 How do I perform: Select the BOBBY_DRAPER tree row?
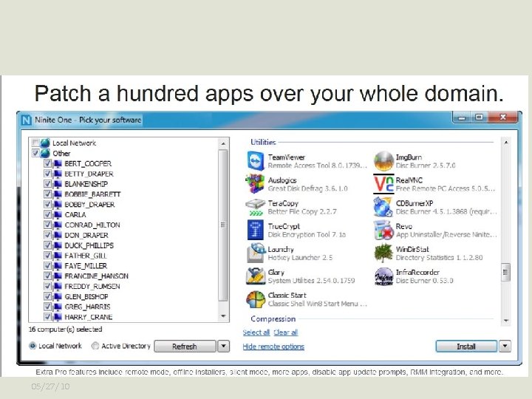(89, 204)
